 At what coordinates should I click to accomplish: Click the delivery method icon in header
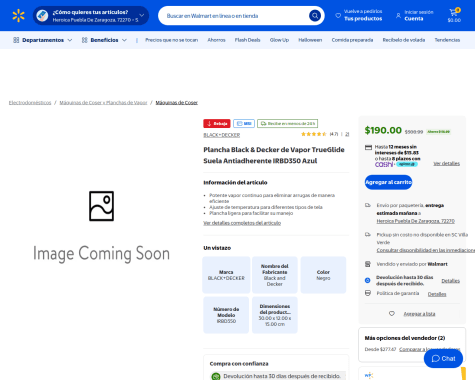click(42, 16)
